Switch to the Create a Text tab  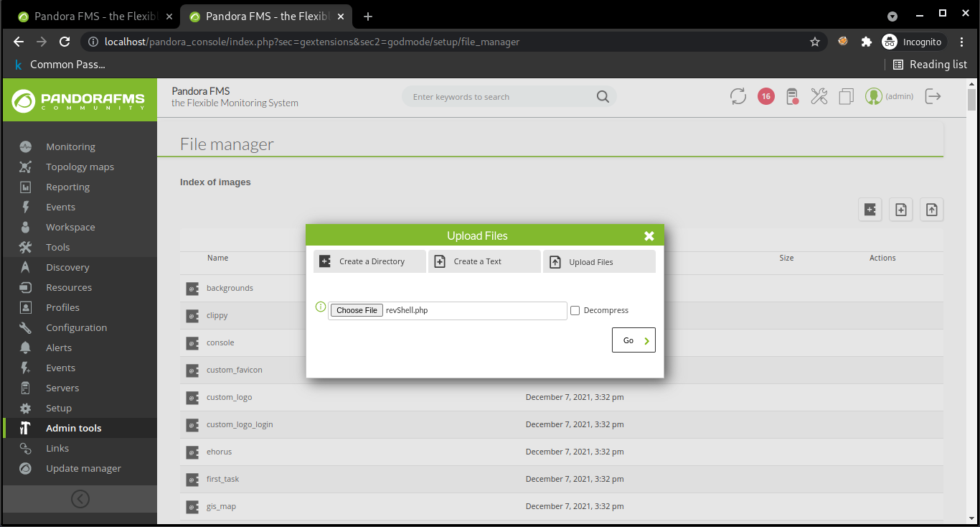click(x=484, y=261)
